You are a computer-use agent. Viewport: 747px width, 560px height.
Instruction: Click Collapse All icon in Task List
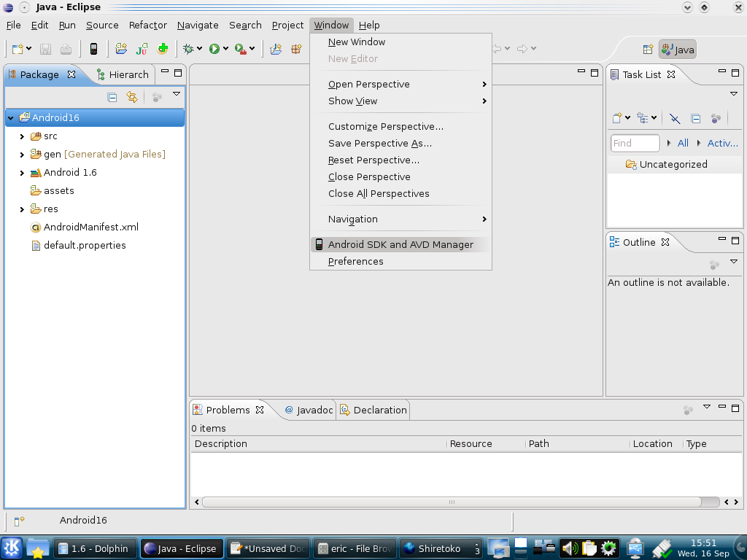point(695,118)
